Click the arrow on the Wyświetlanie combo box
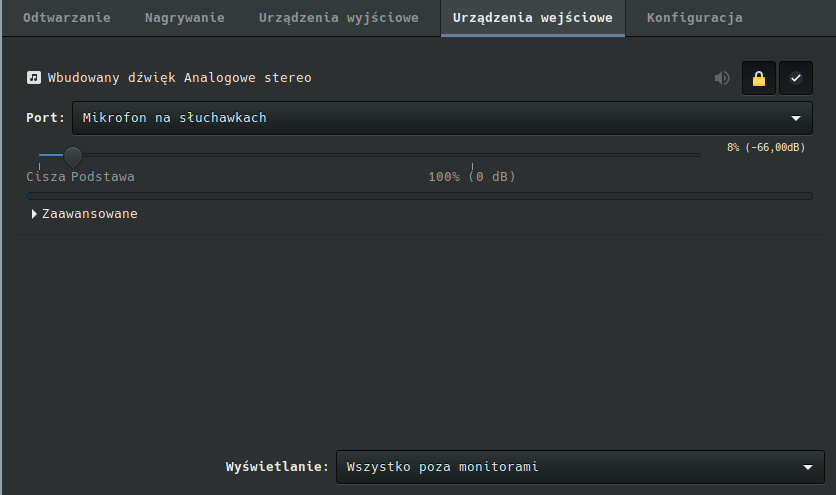 (x=808, y=467)
